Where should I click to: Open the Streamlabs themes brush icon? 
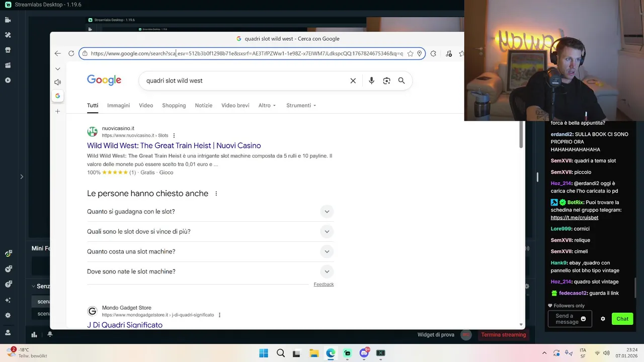click(x=8, y=35)
